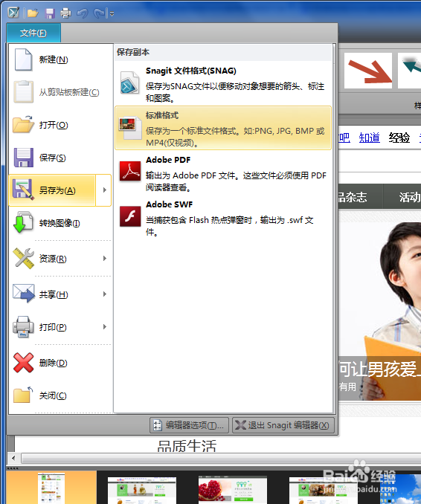Open 编辑器选项(I)... button

click(189, 425)
